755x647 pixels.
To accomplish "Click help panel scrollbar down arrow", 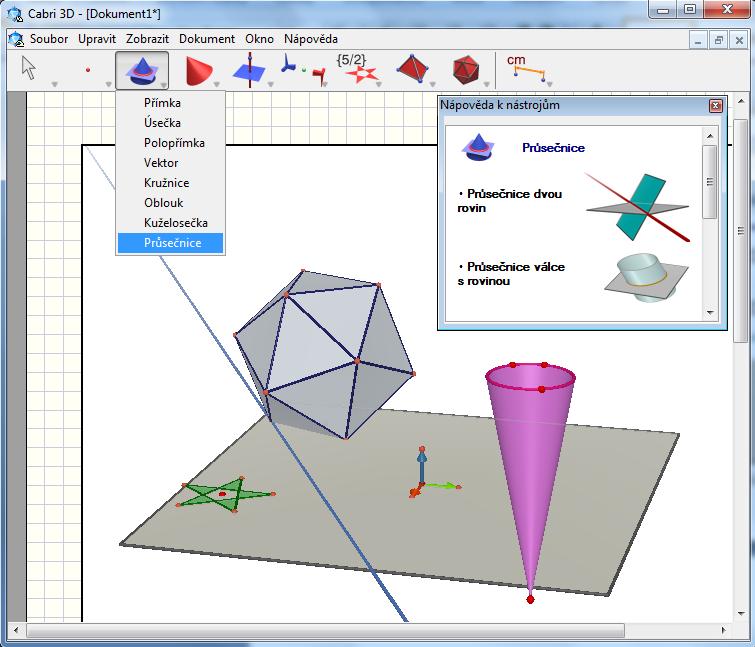I will coord(710,312).
